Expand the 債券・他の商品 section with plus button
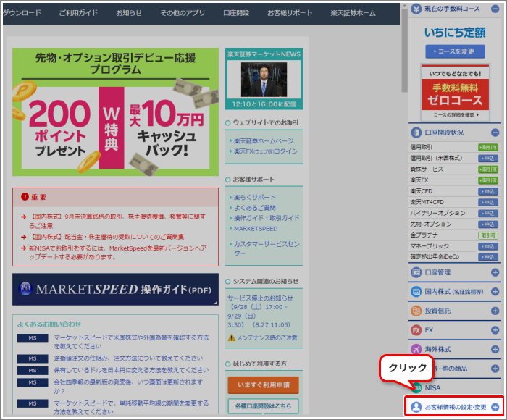Viewport: 507px width, 420px height. coord(495,369)
